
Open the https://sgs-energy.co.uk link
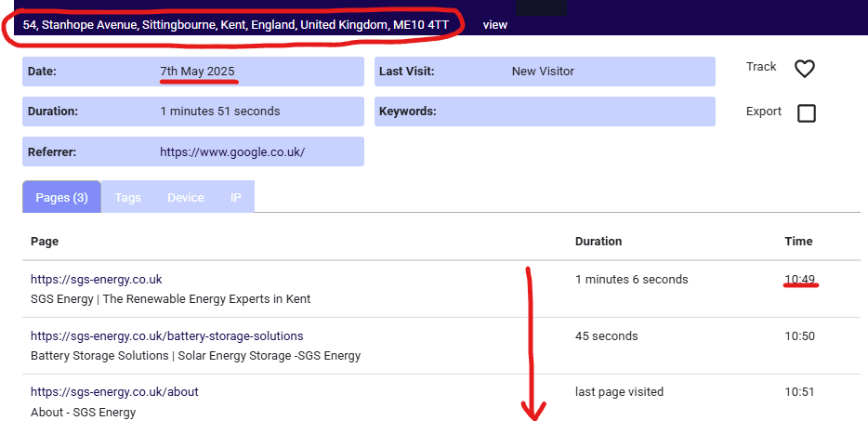coord(97,280)
